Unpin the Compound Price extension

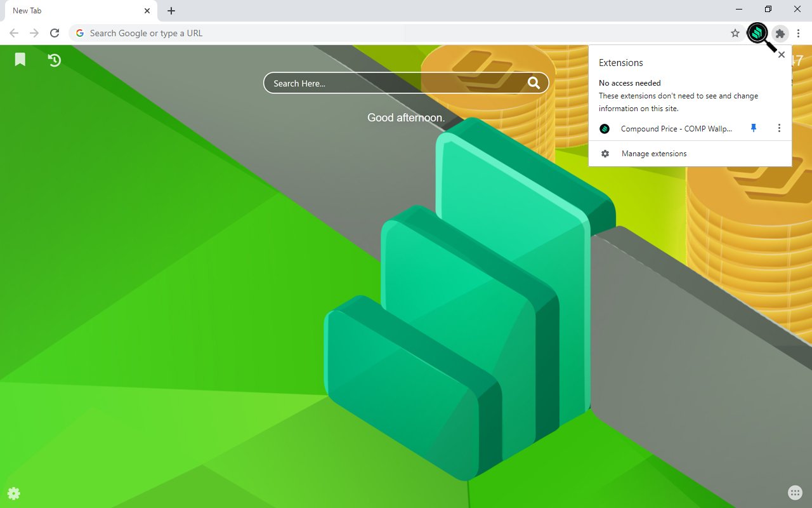click(754, 128)
